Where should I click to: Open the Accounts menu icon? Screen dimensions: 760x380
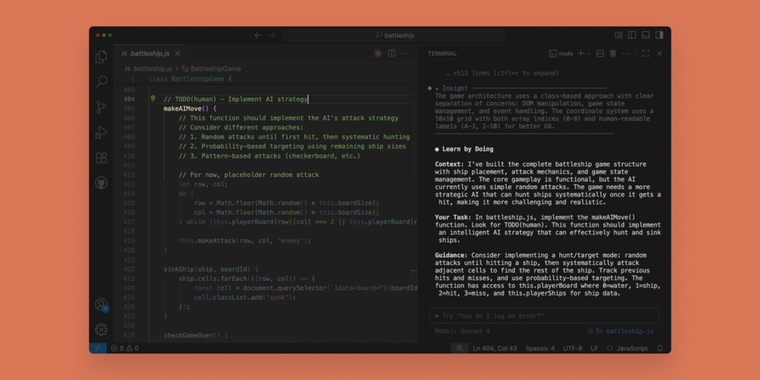point(101,305)
